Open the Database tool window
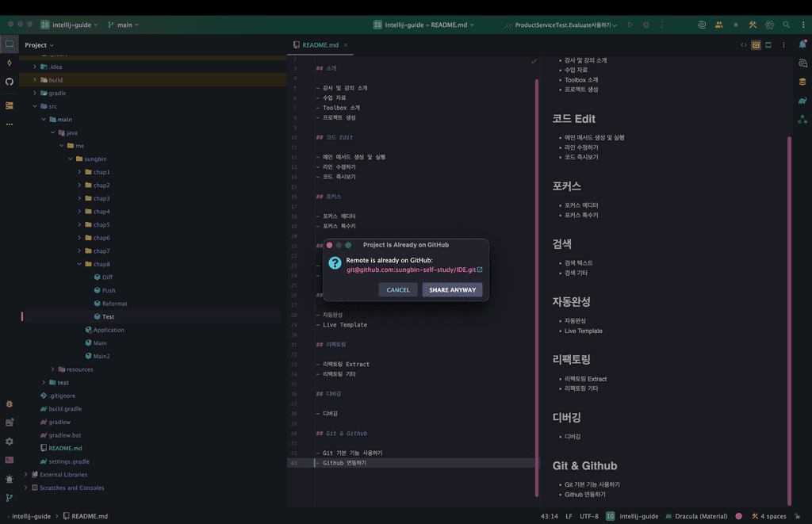Screen dimensions: 812x524 (x=802, y=82)
